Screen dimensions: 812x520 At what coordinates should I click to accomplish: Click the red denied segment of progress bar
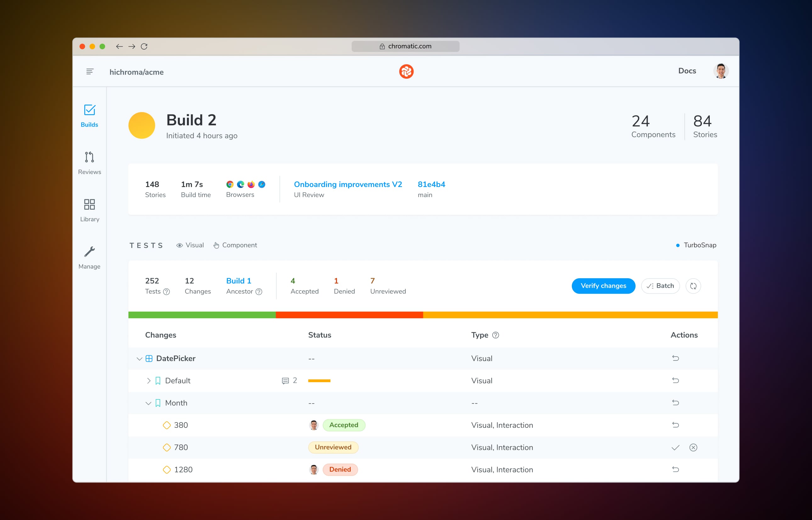point(349,315)
